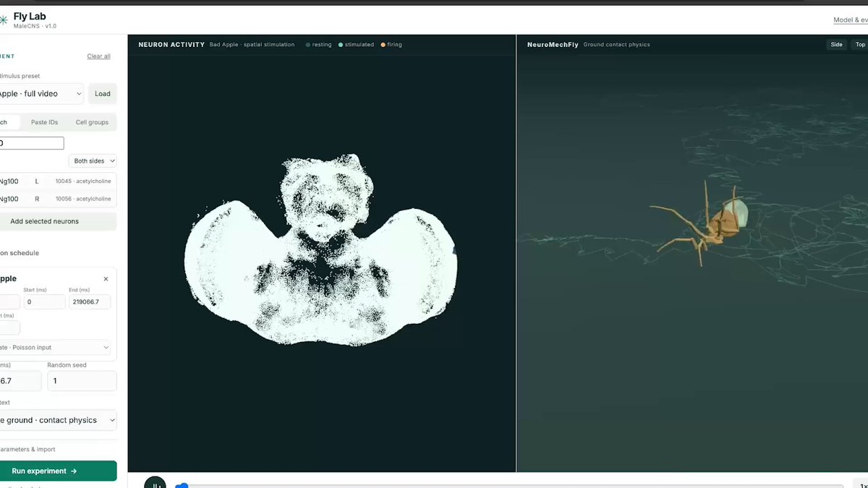Click '10045 · acetylcholine' text
868x488 pixels.
(83, 181)
